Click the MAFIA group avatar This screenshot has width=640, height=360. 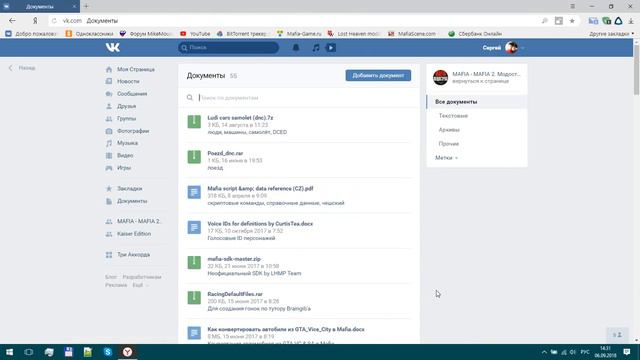[440, 77]
